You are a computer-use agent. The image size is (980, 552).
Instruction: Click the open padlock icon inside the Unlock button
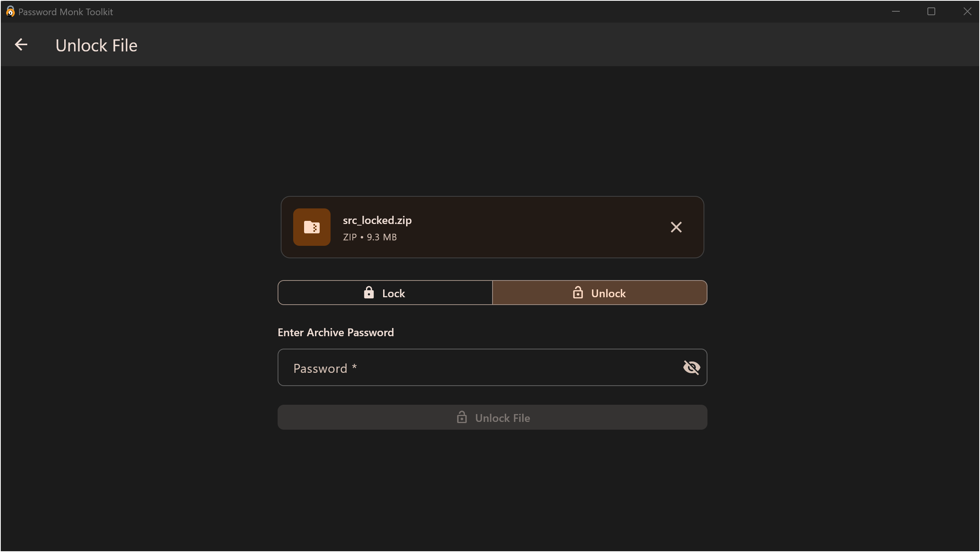coord(578,293)
